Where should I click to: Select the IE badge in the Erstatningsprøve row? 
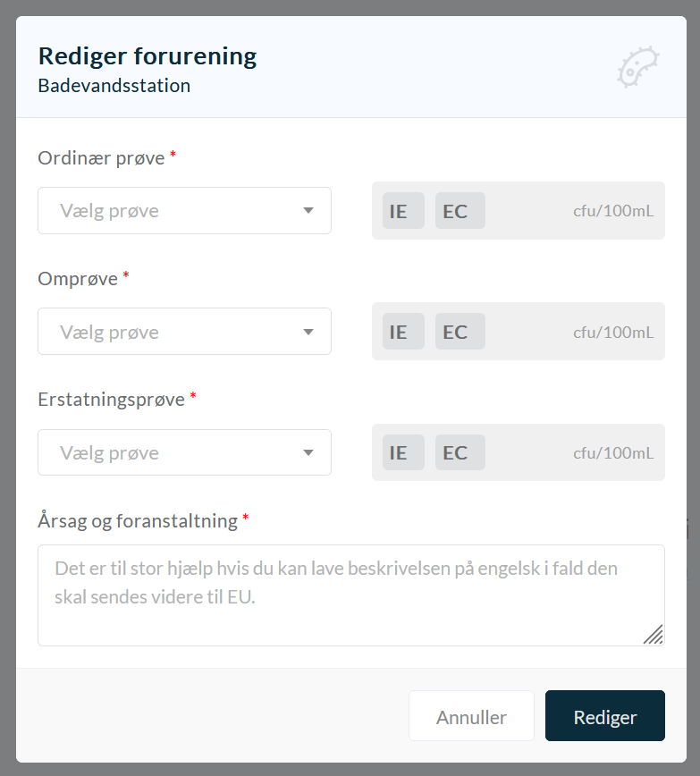click(403, 452)
